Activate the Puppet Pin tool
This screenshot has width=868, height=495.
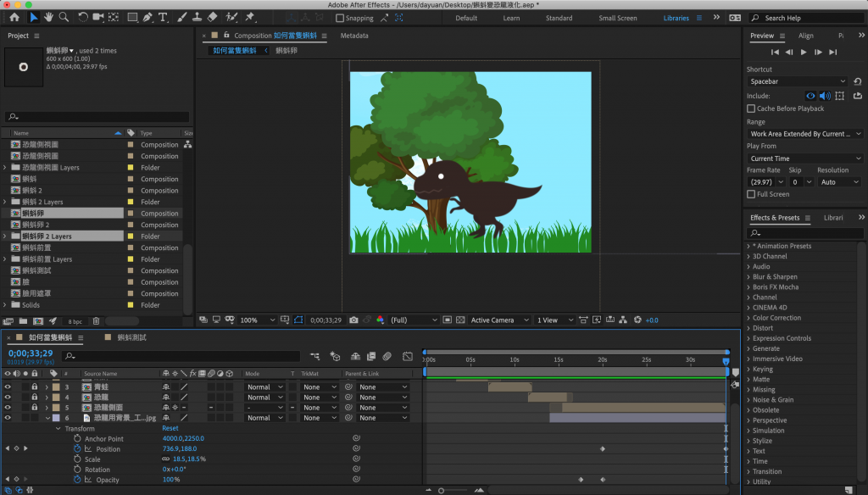[x=250, y=17]
